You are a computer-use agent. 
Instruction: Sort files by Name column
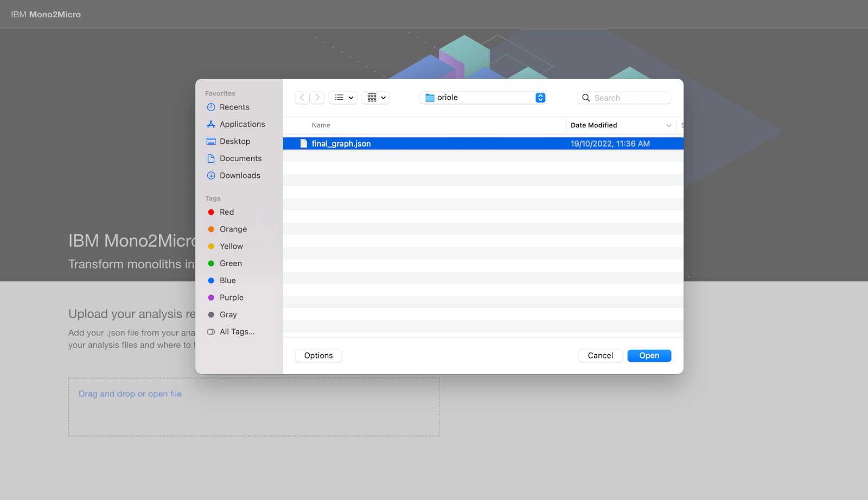coord(321,125)
